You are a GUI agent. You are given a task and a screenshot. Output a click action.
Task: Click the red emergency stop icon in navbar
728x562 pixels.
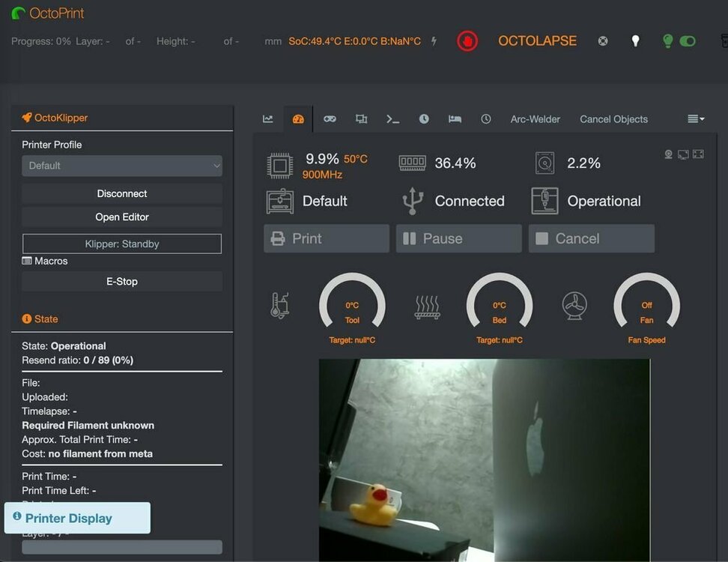point(467,41)
